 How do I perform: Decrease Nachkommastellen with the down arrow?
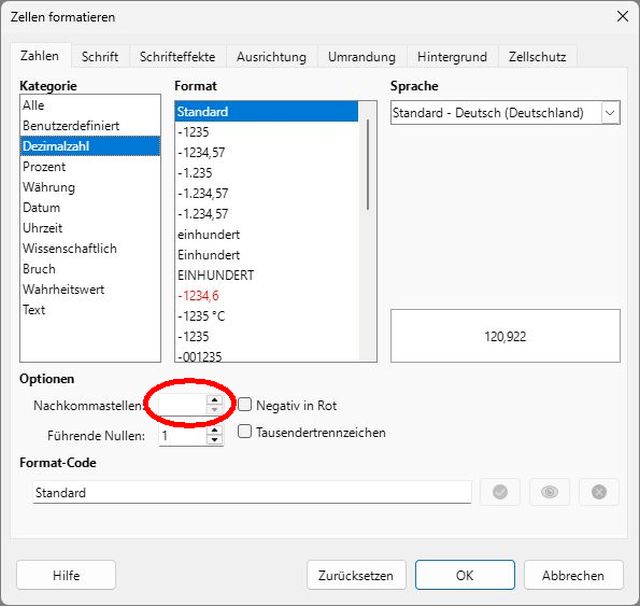pyautogui.click(x=215, y=410)
